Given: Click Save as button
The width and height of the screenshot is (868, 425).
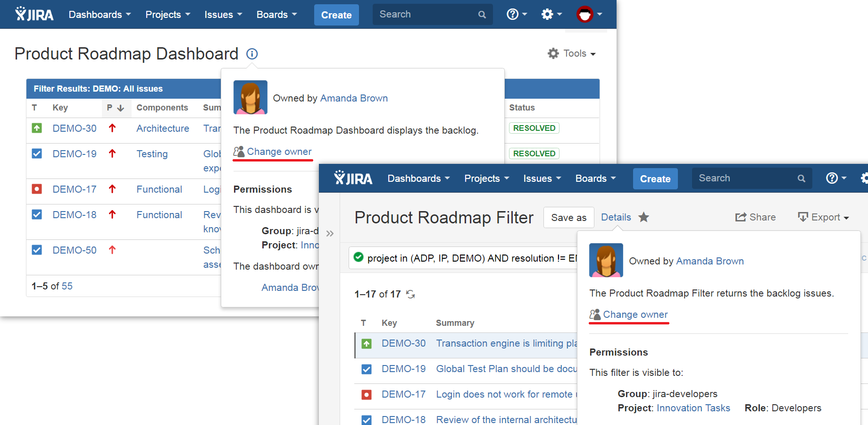Looking at the screenshot, I should coord(569,217).
